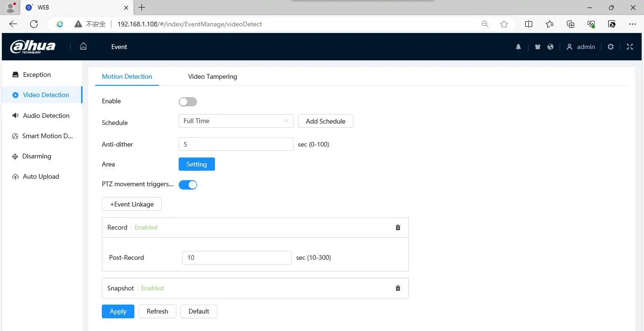The width and height of the screenshot is (644, 331).
Task: Open a new browser tab
Action: (x=141, y=8)
